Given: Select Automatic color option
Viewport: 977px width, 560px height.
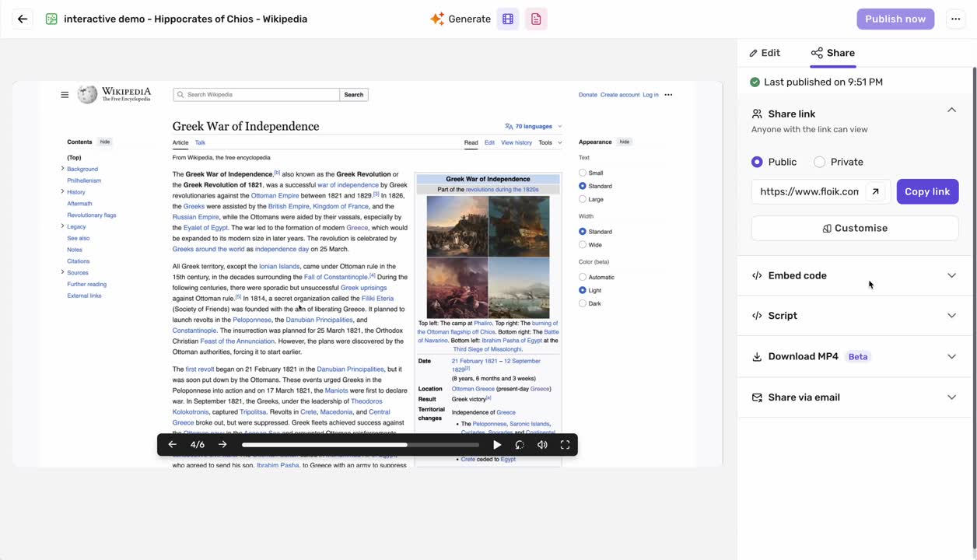Looking at the screenshot, I should click(583, 277).
